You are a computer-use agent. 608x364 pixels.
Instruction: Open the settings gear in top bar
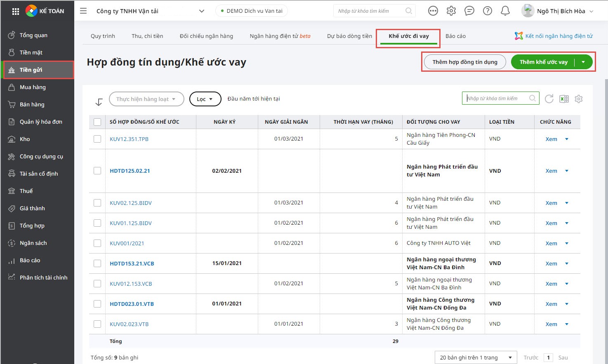tap(451, 11)
